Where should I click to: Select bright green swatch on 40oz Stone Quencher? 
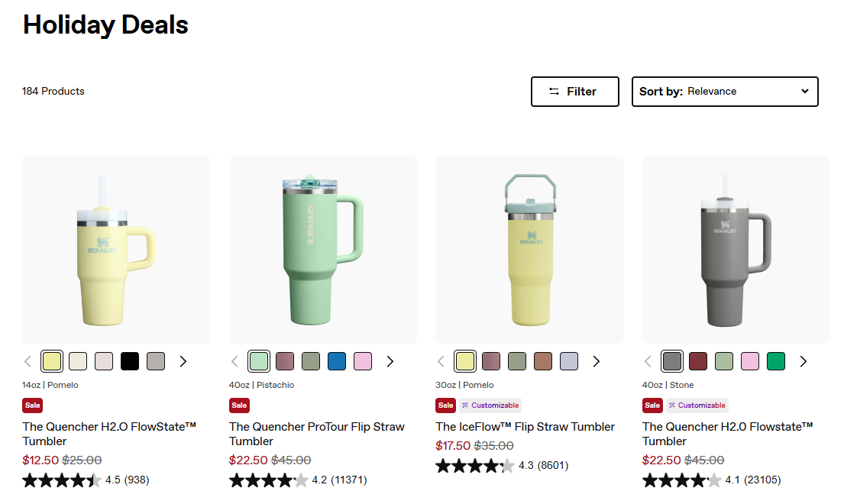coord(776,361)
